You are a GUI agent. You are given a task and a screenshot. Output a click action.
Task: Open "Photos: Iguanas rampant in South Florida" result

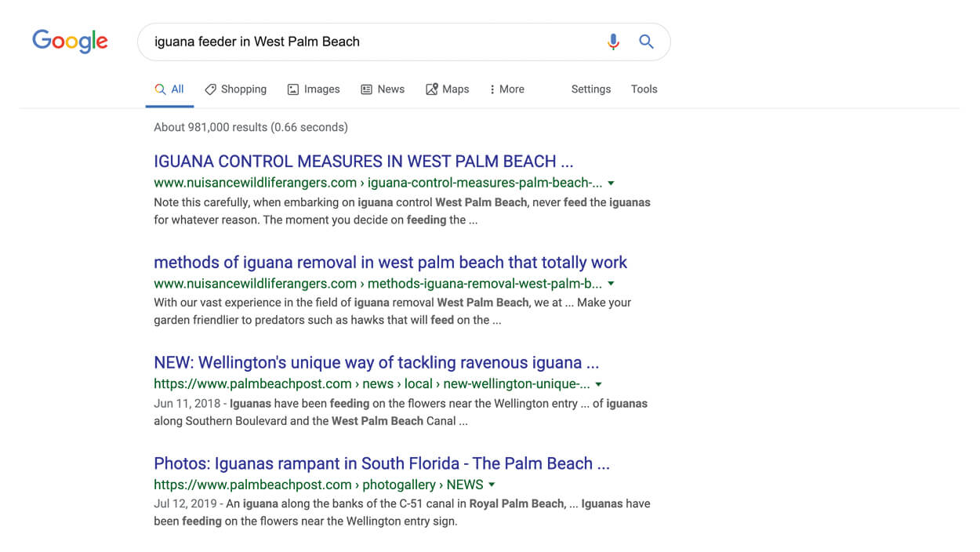click(381, 463)
